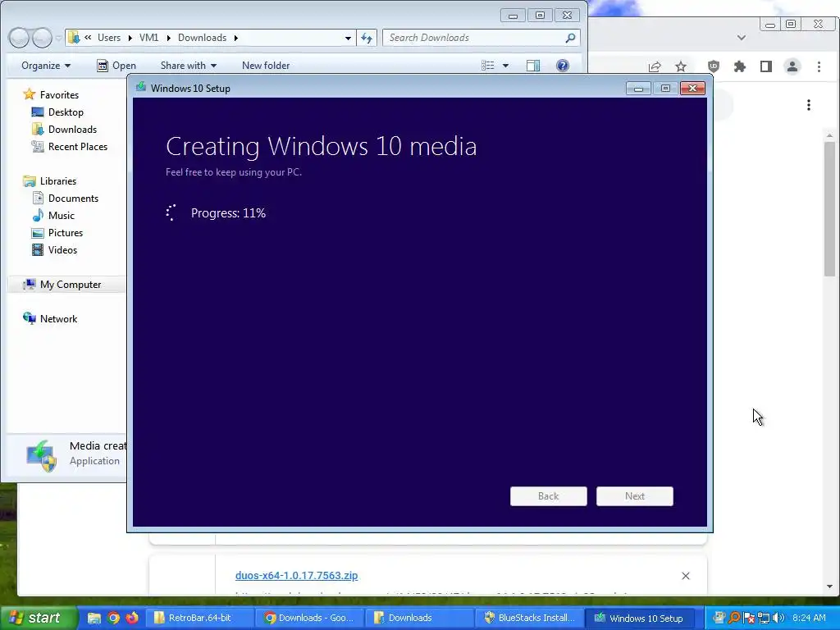Open the Videos library
Image resolution: width=840 pixels, height=630 pixels.
click(54, 249)
